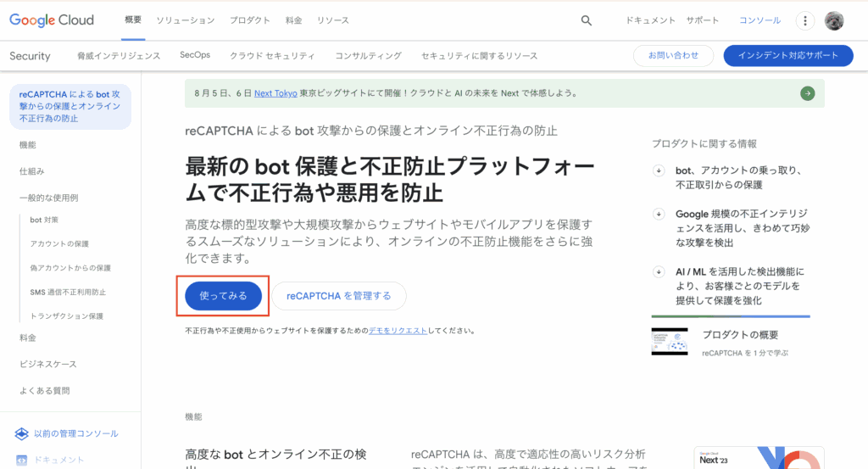Follow the Next Tokyo link in banner
868x469 pixels.
point(275,93)
